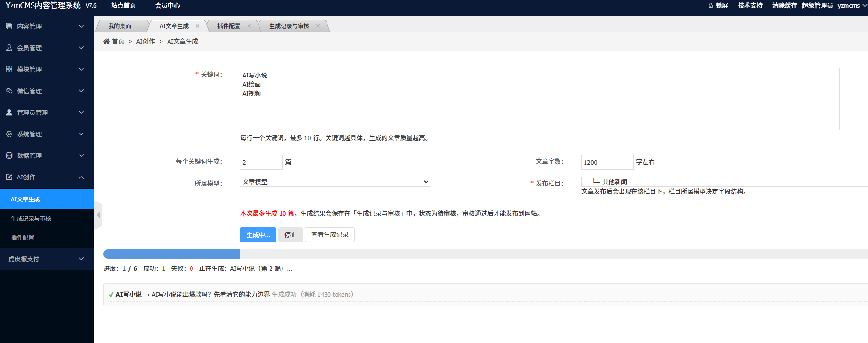Open the 所属模型 dropdown
This screenshot has height=343, width=868.
pyautogui.click(x=335, y=182)
